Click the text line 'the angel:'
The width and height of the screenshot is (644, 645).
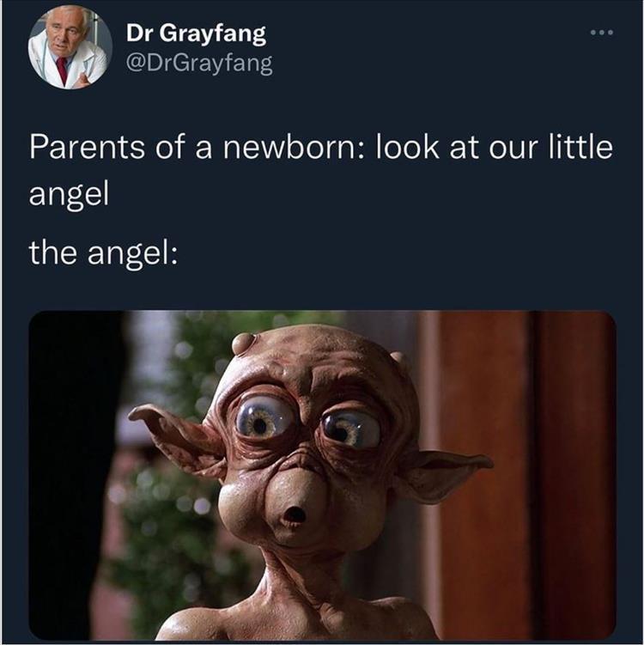(104, 252)
